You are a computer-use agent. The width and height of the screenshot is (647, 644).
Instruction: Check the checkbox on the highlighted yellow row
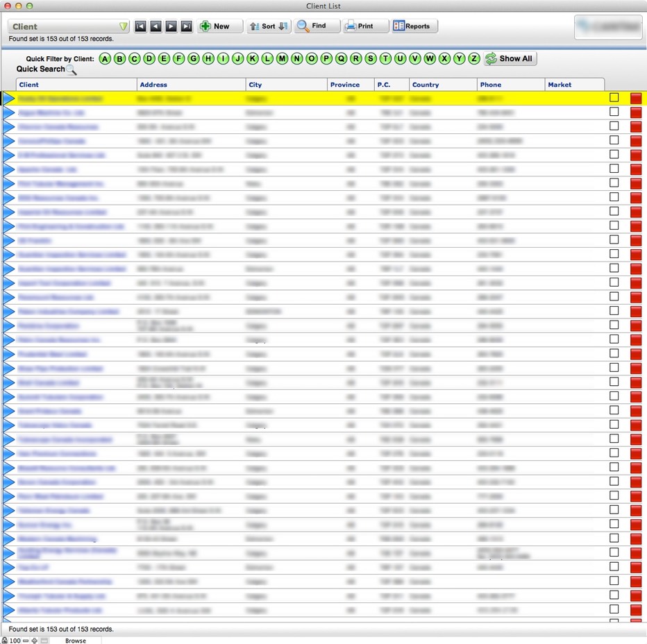(614, 97)
